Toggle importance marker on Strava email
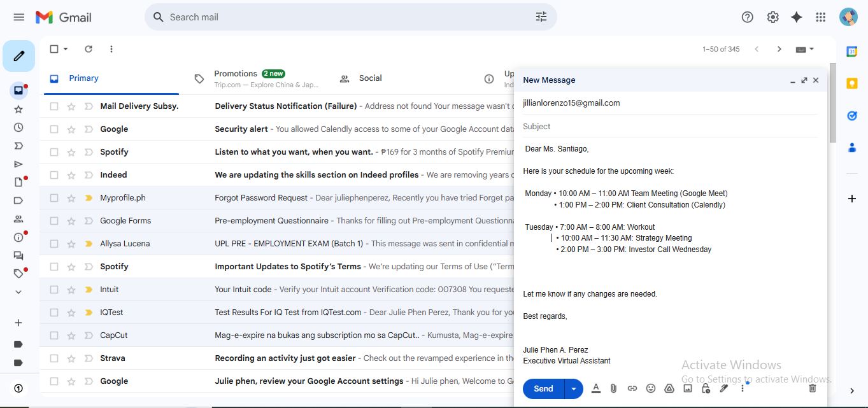The image size is (868, 408). 89,358
